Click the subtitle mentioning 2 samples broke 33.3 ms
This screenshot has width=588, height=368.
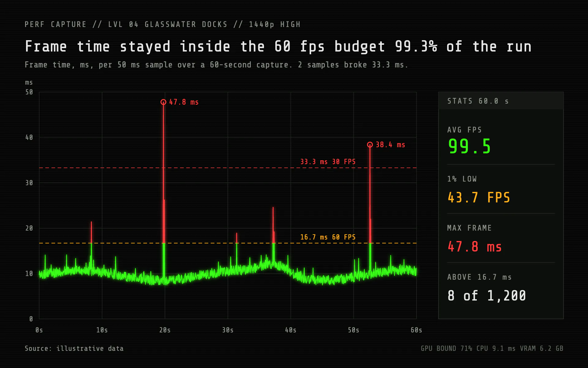[x=216, y=65]
